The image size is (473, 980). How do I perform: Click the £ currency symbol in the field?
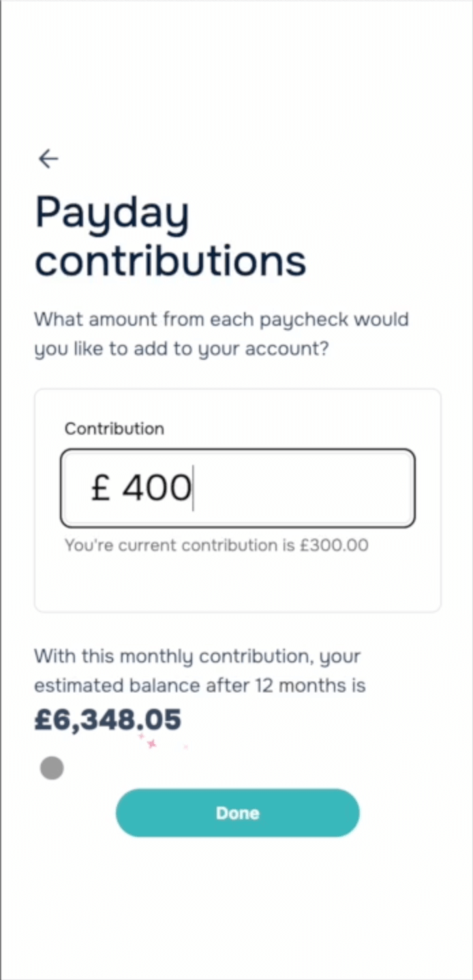tap(101, 488)
